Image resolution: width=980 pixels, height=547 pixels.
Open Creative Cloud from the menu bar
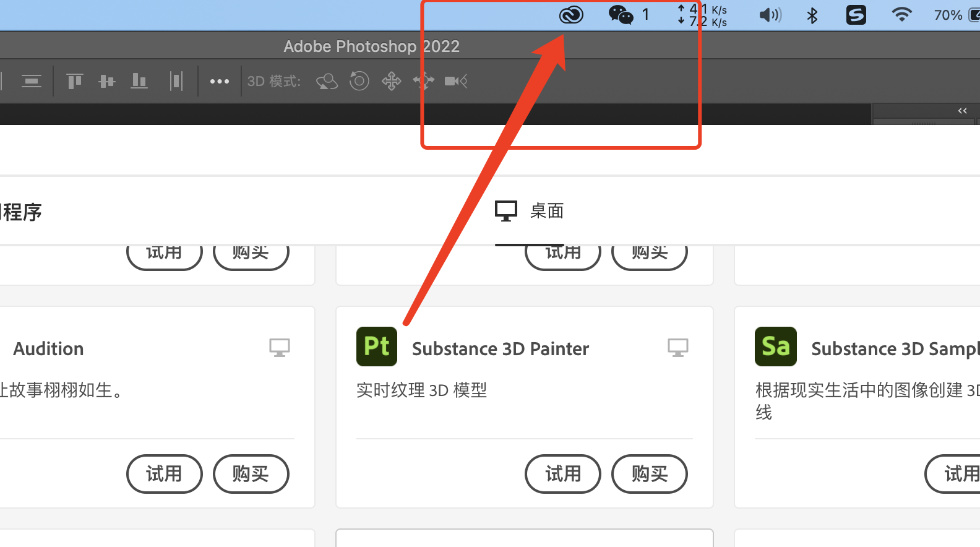(x=570, y=15)
